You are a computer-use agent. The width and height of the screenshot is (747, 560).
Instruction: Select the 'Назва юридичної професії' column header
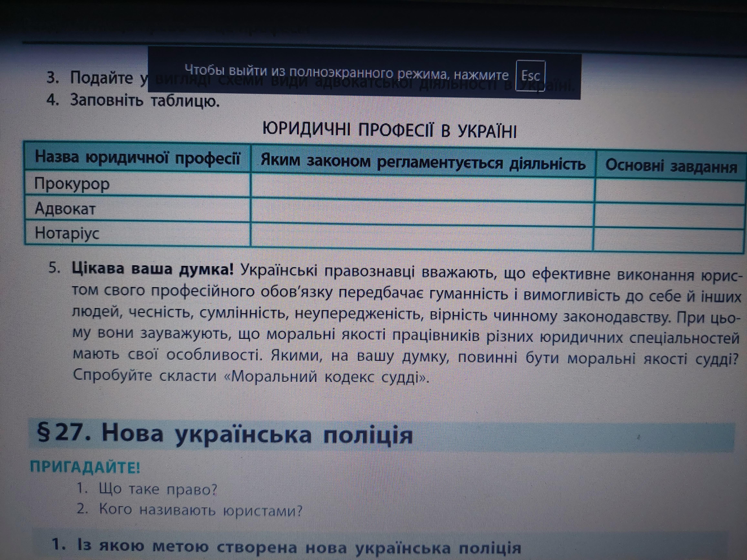137,158
